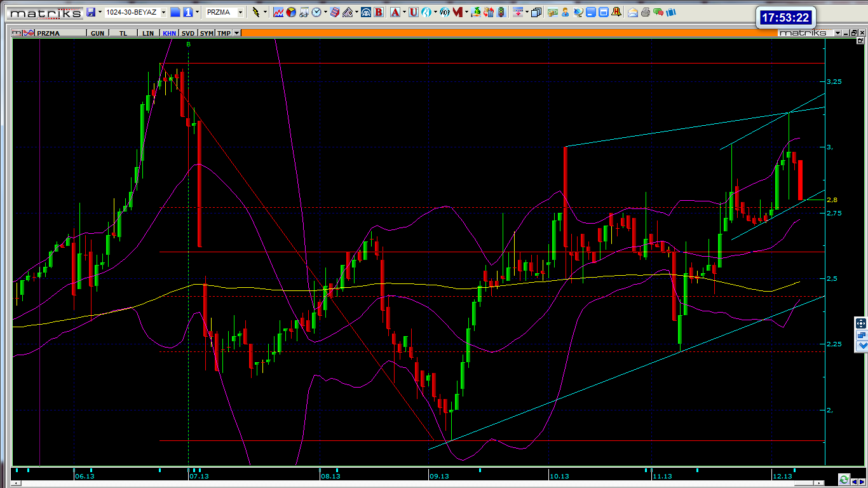Open the envelope messages icon
Screen dimensions: 868x488
tap(633, 12)
